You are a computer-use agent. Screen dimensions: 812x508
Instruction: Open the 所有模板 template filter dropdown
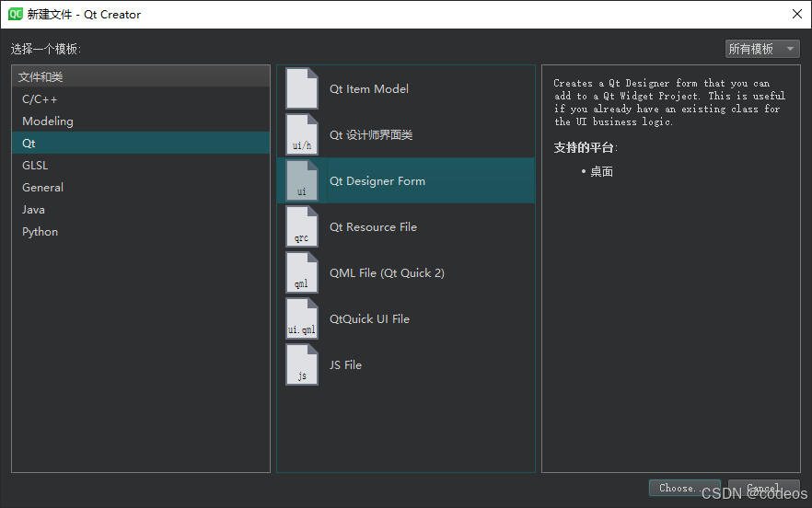pos(762,49)
